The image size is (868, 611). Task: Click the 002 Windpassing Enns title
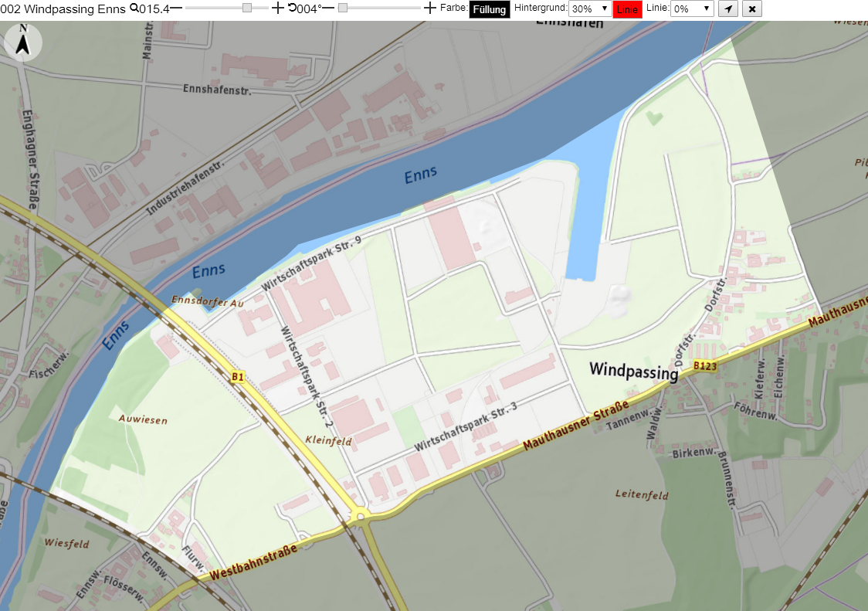tap(63, 8)
